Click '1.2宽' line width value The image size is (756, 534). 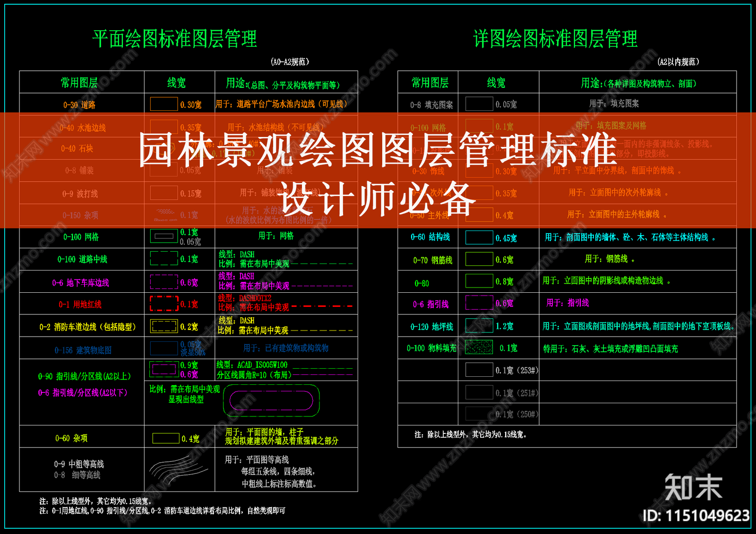pyautogui.click(x=505, y=326)
